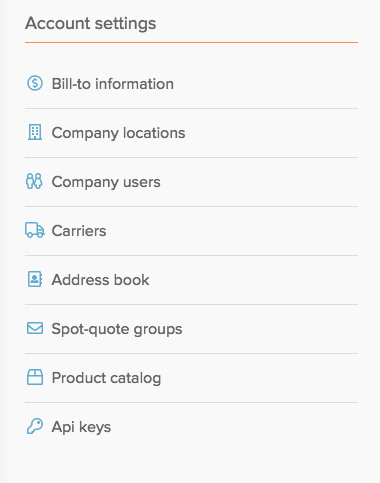Screen dimensions: 380x483
Task: Click the Account settings heading
Action: (91, 23)
